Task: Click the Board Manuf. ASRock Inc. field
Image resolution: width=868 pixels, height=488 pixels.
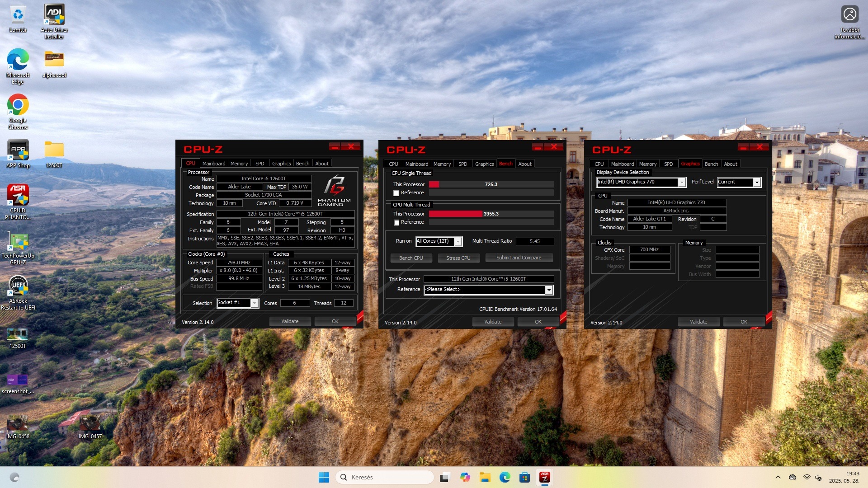Action: click(x=676, y=211)
